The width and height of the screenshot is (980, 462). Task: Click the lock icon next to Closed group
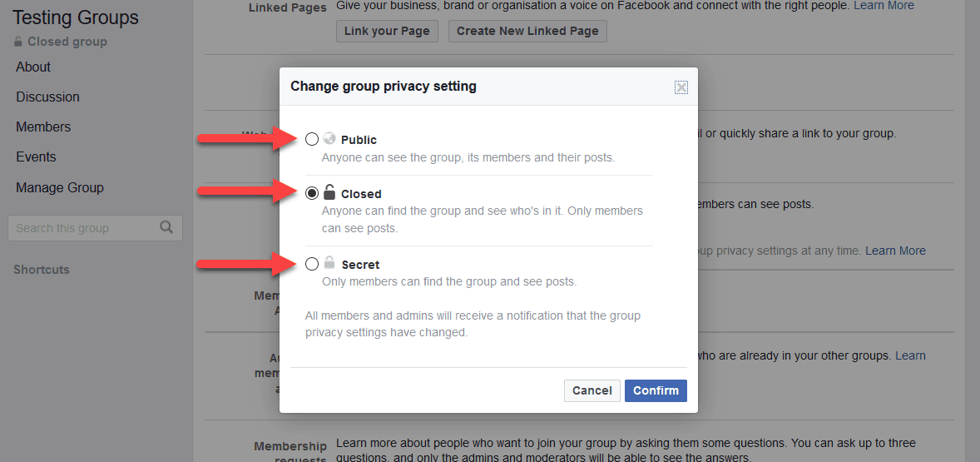point(18,42)
